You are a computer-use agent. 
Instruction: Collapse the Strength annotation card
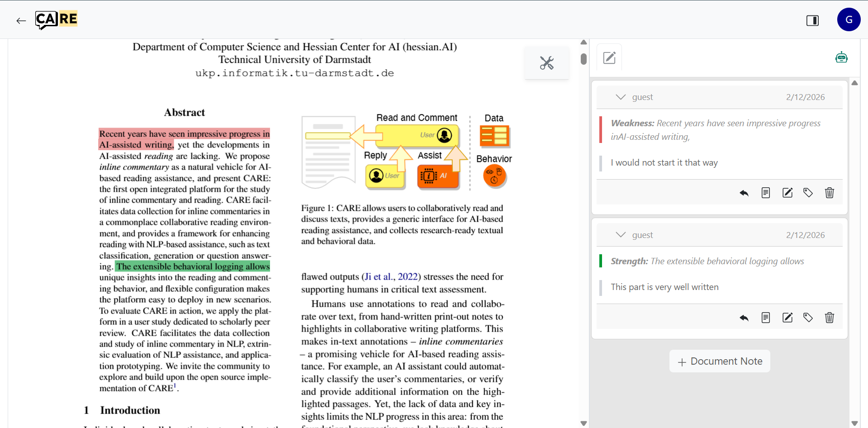point(621,235)
